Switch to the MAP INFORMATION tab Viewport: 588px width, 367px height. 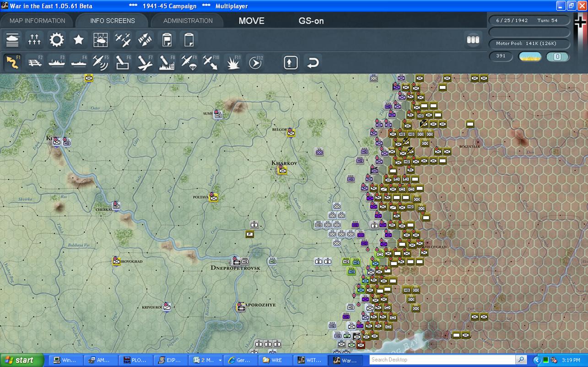(x=38, y=21)
